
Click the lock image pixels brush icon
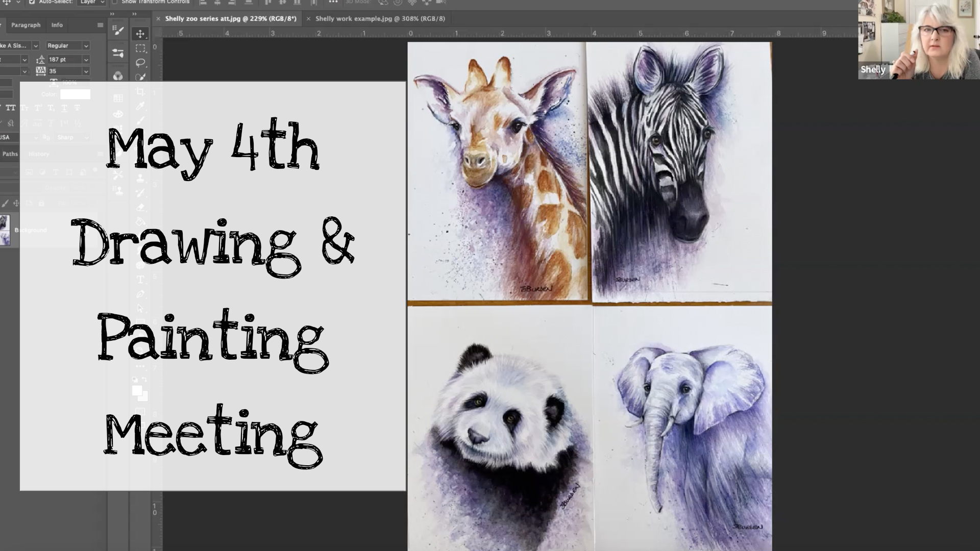tap(5, 203)
